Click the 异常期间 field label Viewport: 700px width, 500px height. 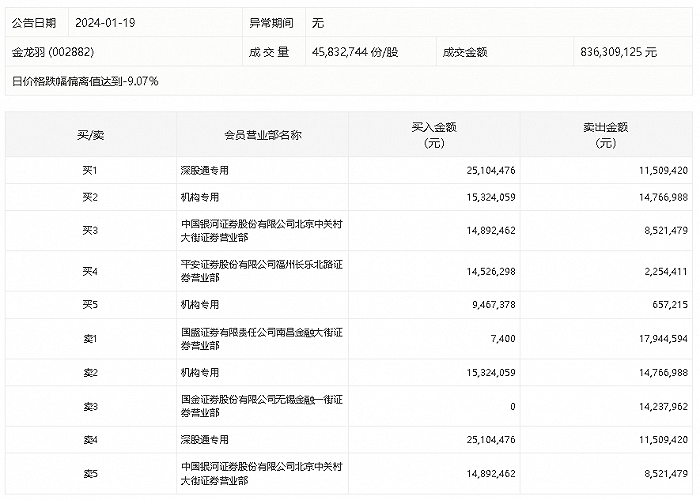[x=268, y=22]
